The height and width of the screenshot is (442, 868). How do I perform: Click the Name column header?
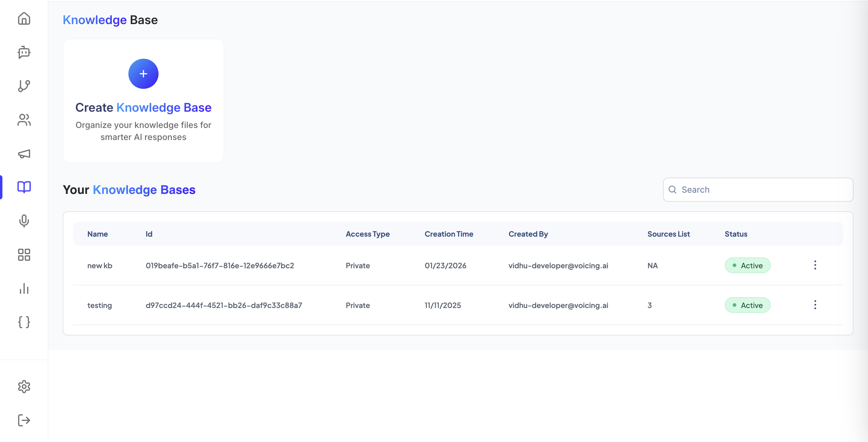97,234
